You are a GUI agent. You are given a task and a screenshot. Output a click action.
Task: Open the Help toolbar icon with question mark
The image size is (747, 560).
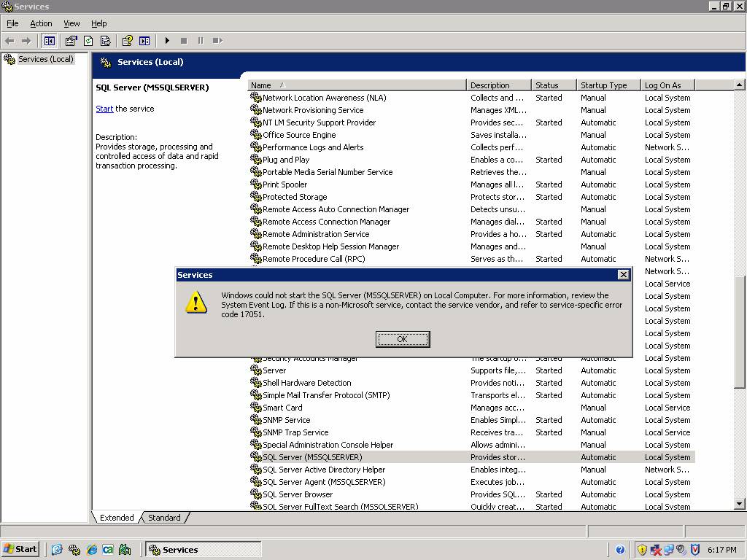(x=127, y=41)
